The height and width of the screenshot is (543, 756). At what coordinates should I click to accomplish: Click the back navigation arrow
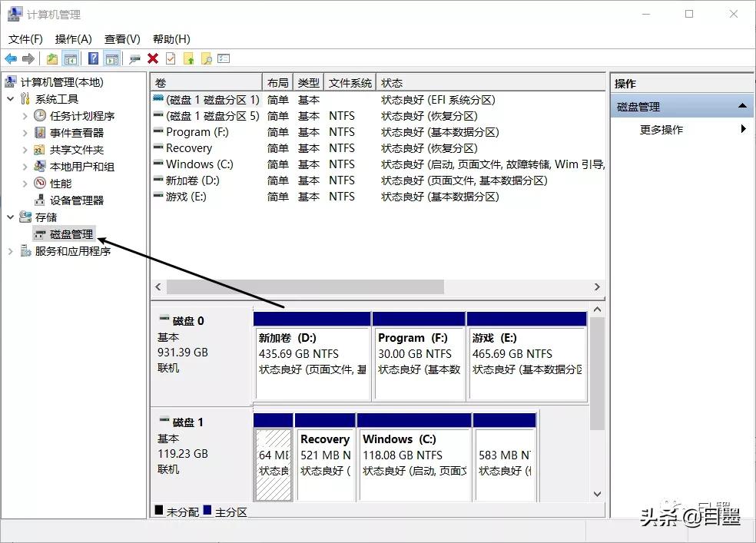point(11,58)
